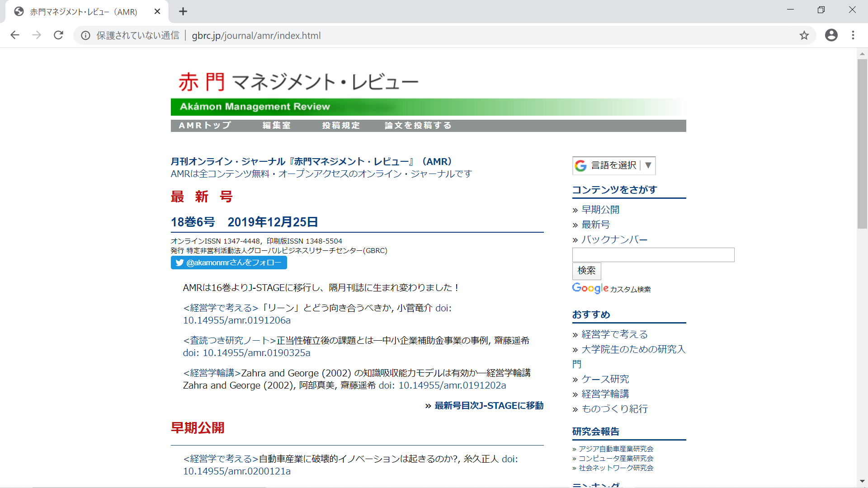
Task: Click the Google custom search text box
Action: [653, 255]
